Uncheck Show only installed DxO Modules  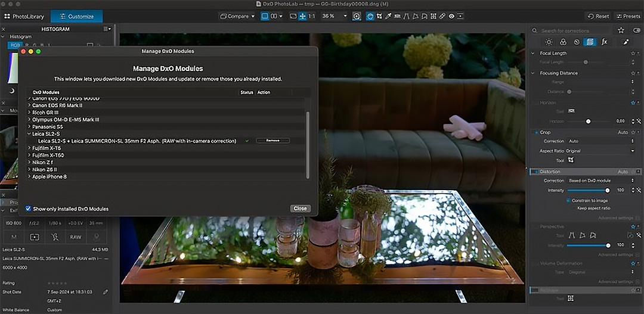[x=29, y=209]
